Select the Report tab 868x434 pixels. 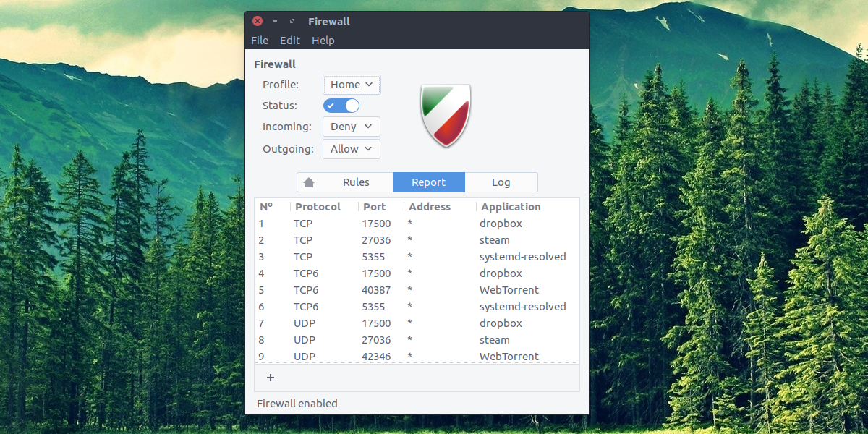(x=429, y=182)
